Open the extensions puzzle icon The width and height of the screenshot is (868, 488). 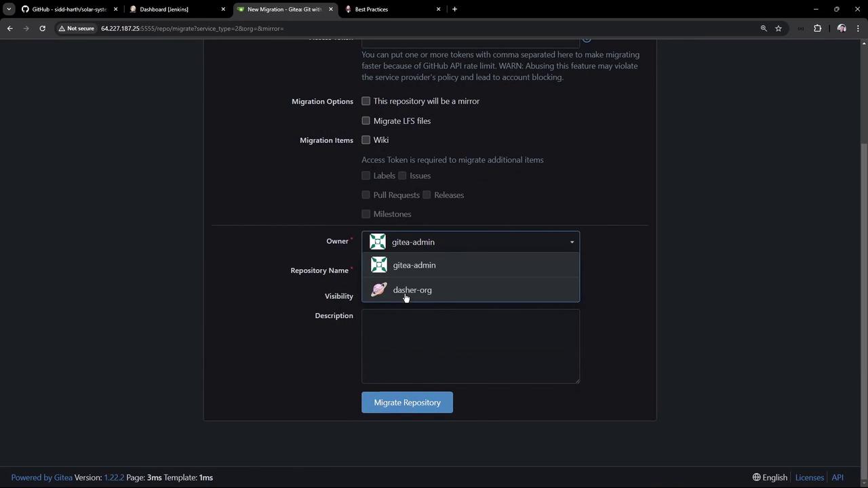[817, 28]
